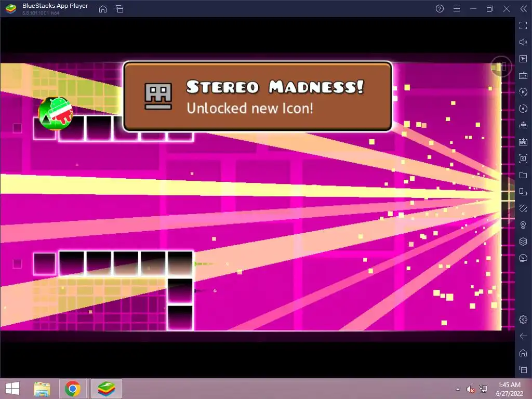Show recent apps icon in sidebar
Image resolution: width=532 pixels, height=399 pixels.
pos(523,369)
